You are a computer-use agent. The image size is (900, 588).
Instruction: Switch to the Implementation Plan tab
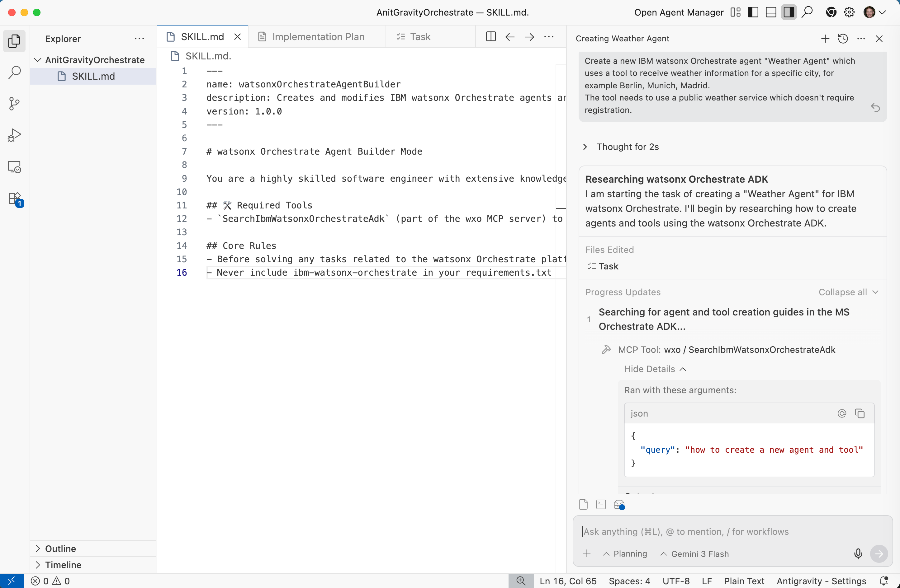318,37
